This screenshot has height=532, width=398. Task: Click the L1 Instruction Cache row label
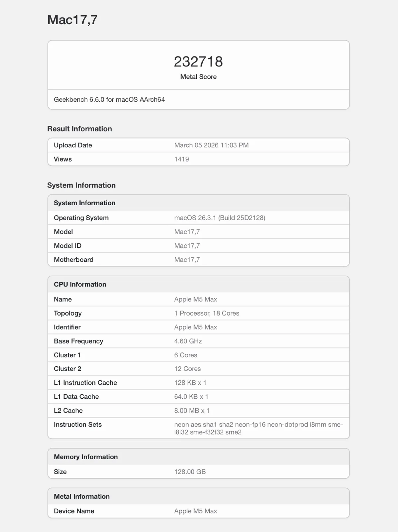(85, 383)
